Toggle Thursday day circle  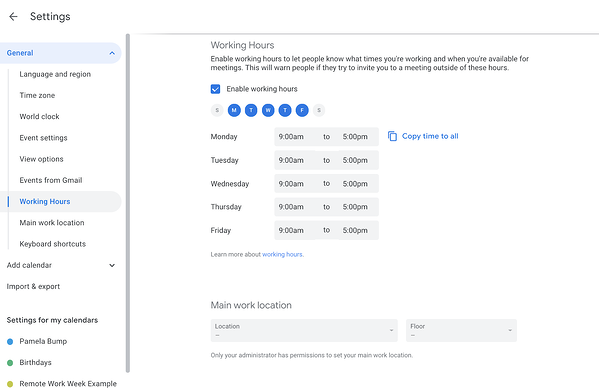coord(285,110)
